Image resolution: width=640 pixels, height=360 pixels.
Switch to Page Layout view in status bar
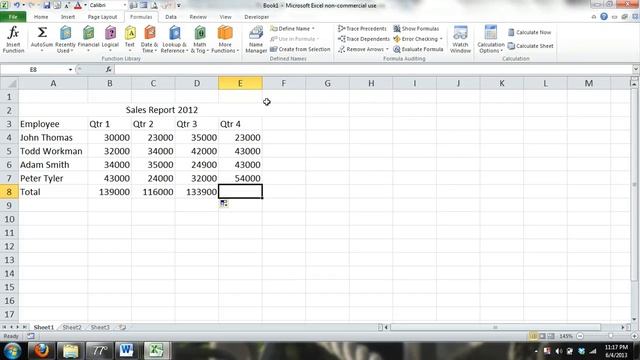coord(542,336)
